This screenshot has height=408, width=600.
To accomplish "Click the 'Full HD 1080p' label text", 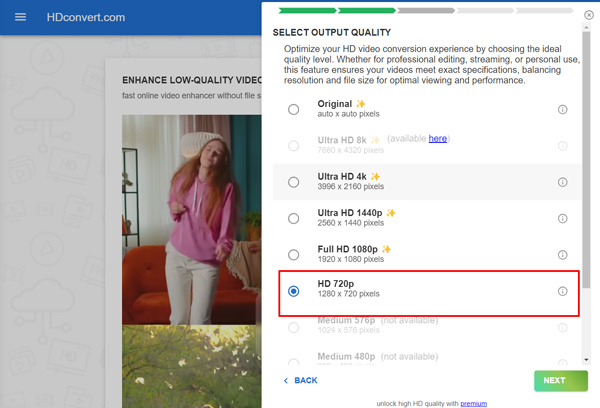I will (347, 249).
